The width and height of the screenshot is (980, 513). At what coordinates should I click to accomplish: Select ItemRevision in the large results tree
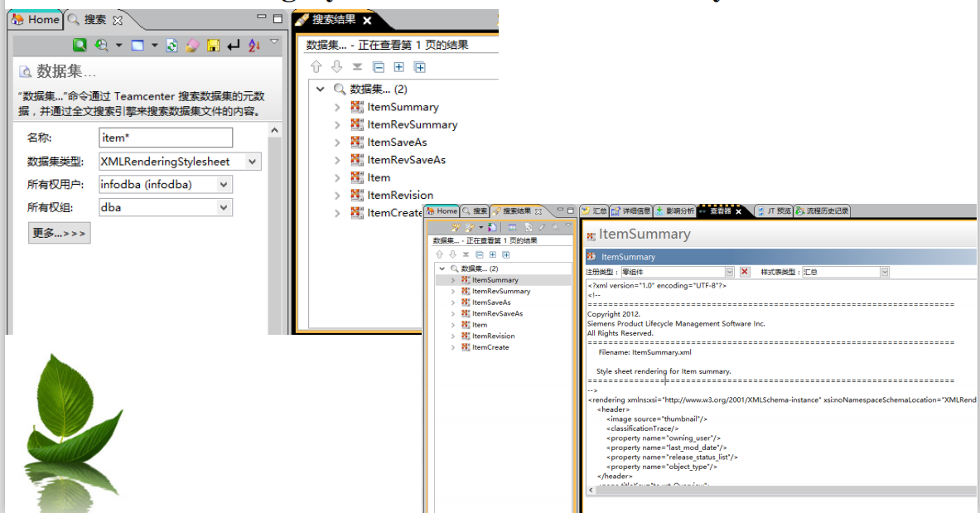coord(400,196)
